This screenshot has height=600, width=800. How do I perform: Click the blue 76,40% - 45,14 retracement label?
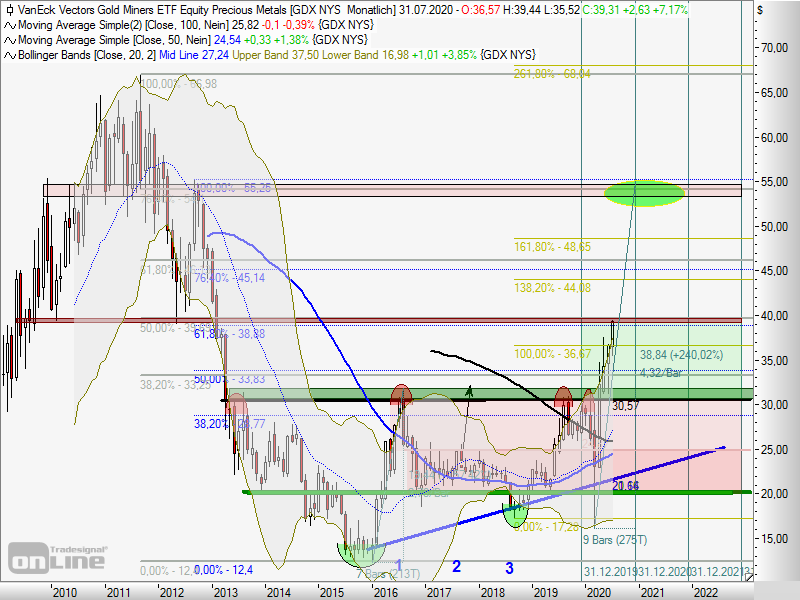pos(230,278)
